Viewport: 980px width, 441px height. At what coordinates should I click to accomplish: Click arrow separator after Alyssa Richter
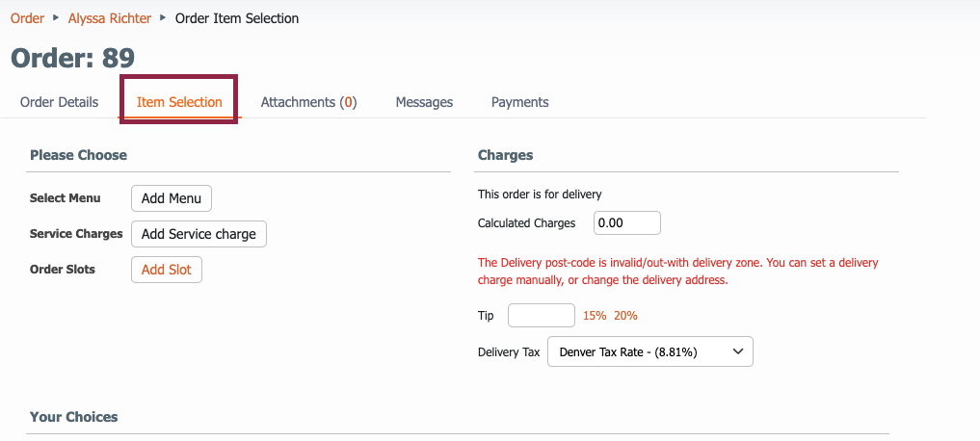[x=163, y=17]
